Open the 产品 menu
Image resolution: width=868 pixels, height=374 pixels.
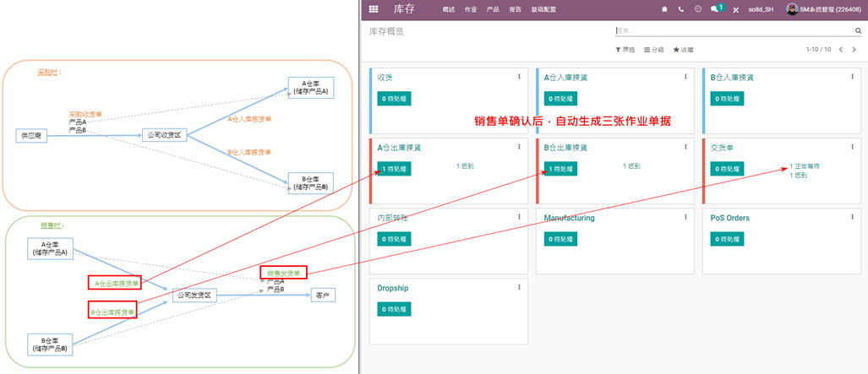tap(493, 9)
